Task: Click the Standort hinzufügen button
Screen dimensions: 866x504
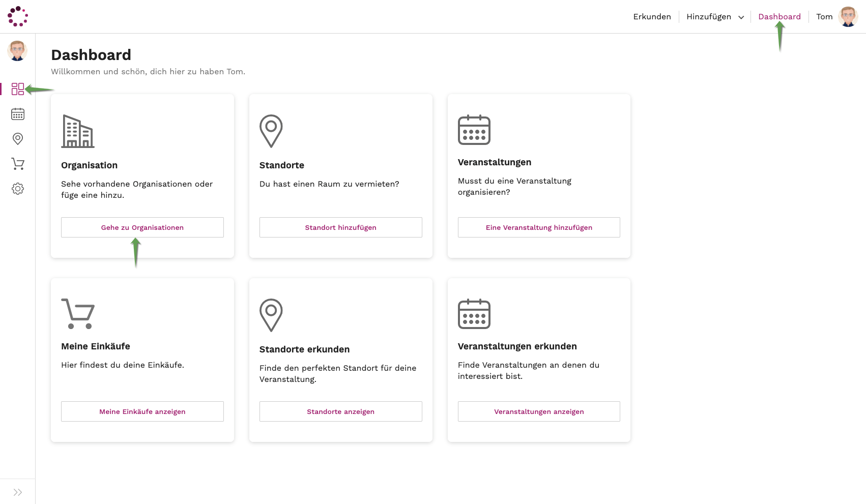Action: (340, 227)
